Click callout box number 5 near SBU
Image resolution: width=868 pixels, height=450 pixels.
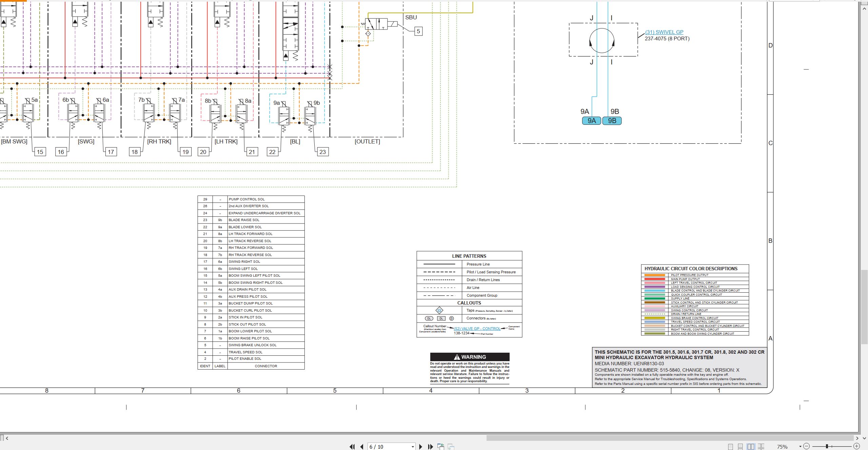[x=418, y=31]
